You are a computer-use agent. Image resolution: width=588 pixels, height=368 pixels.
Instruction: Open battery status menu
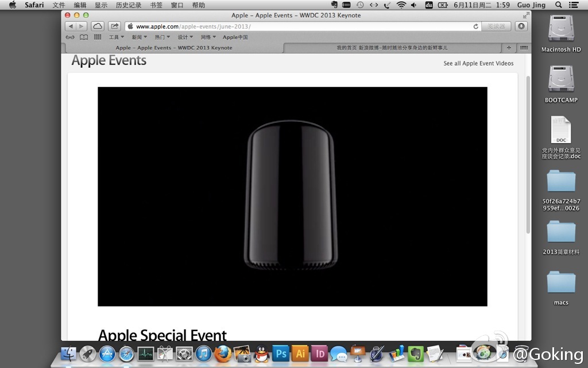[x=443, y=5]
